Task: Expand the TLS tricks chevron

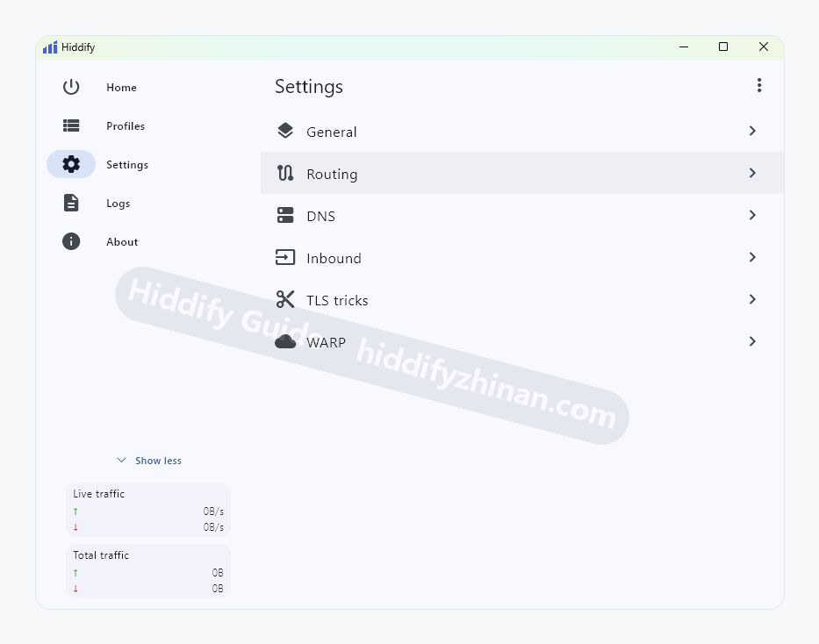Action: tap(752, 299)
